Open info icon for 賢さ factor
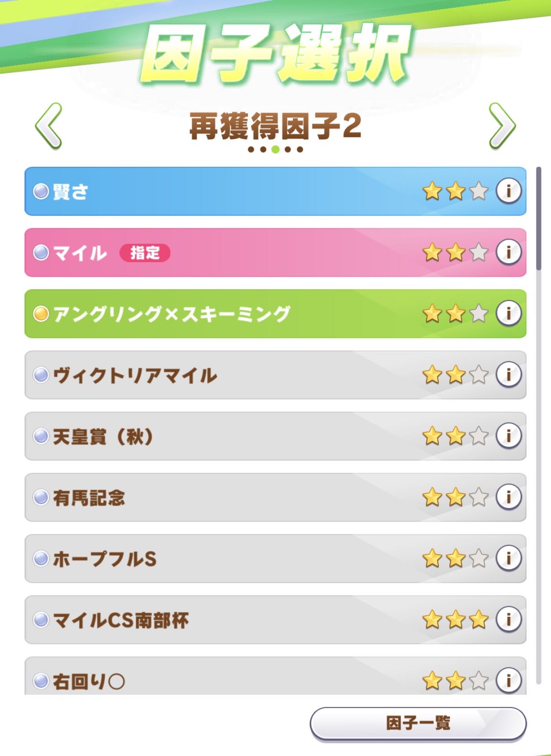The image size is (551, 756). (509, 191)
